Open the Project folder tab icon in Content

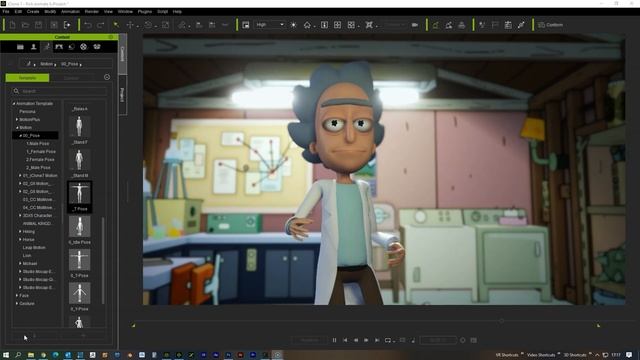[x=20, y=47]
